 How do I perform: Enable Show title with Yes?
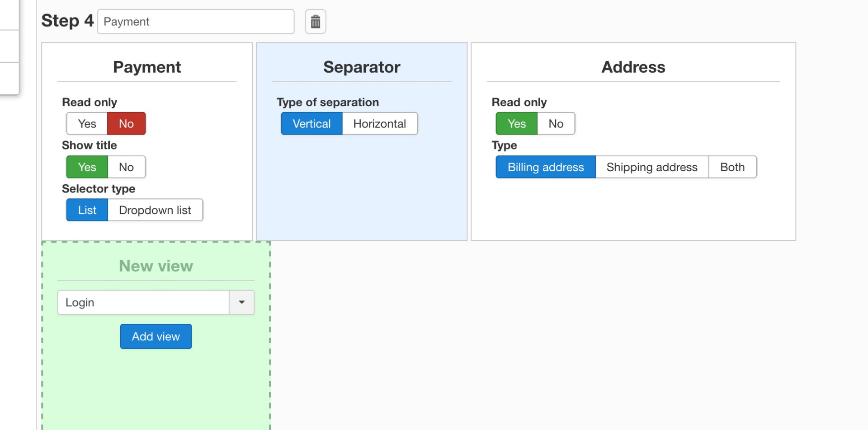(x=87, y=167)
